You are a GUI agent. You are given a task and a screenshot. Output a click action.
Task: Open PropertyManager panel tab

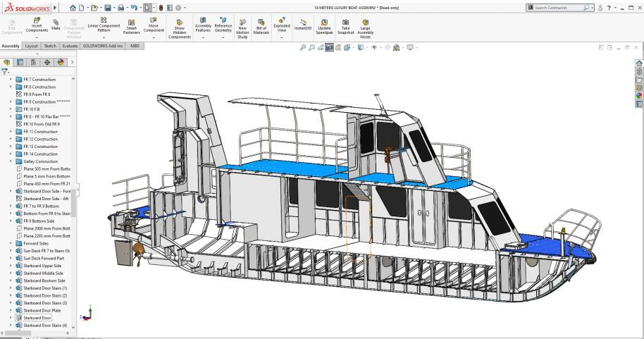pos(20,62)
